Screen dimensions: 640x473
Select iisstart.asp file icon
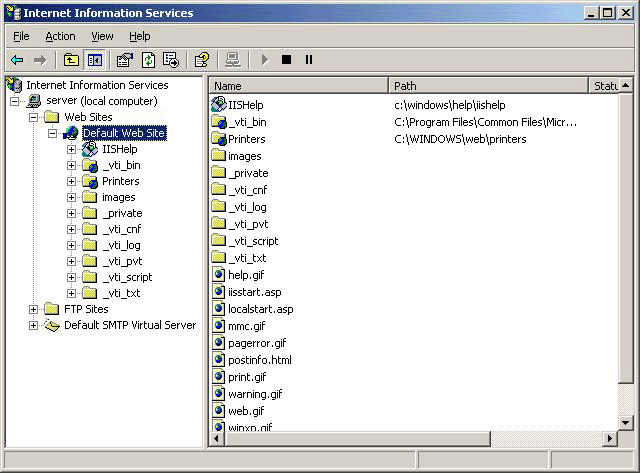click(219, 291)
